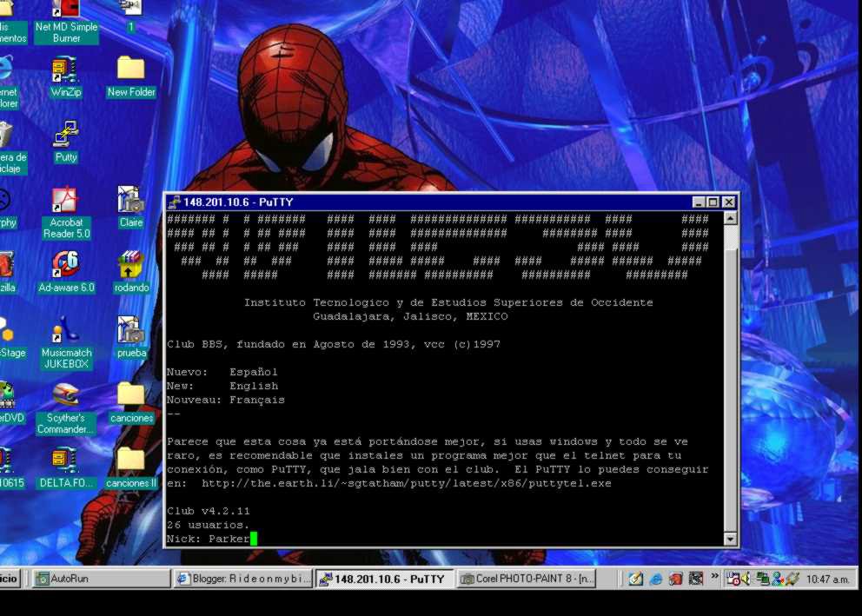Click the 'Club v4.2.11' version text
This screenshot has height=616, width=862.
(208, 511)
